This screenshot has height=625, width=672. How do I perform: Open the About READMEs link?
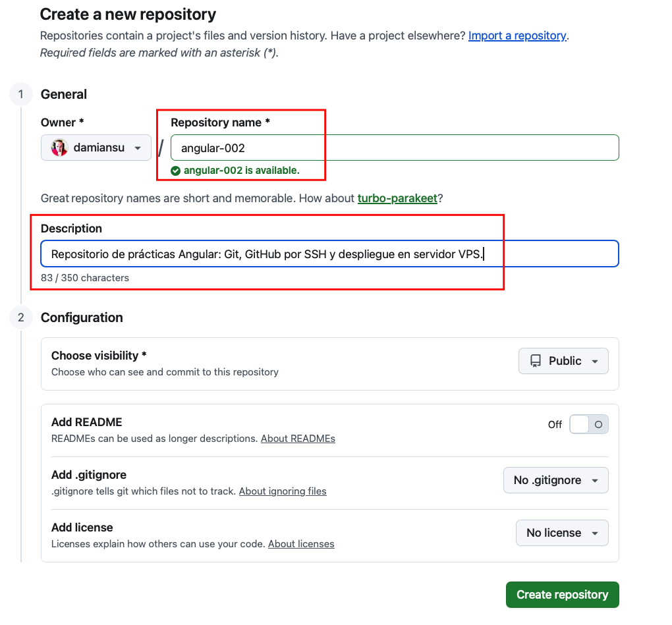298,439
